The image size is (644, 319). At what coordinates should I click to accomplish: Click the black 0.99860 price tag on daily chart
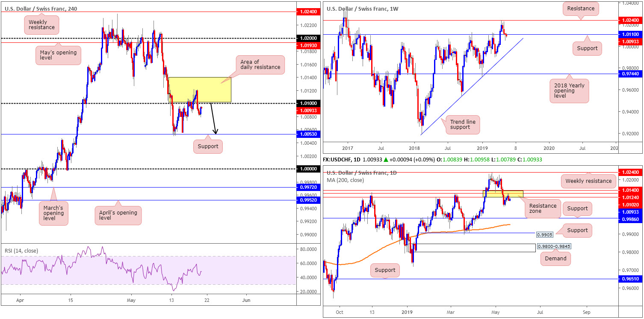[x=630, y=218]
